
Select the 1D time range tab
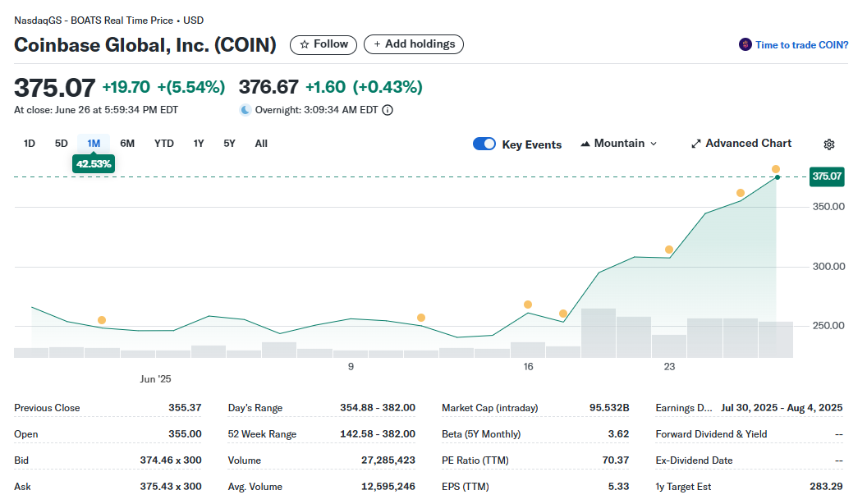point(30,144)
